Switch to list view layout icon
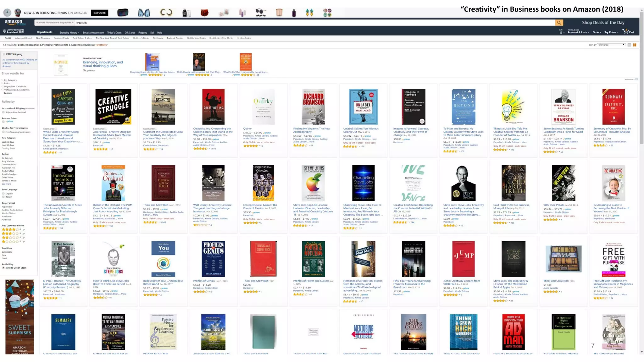The height and width of the screenshot is (362, 644). point(629,45)
